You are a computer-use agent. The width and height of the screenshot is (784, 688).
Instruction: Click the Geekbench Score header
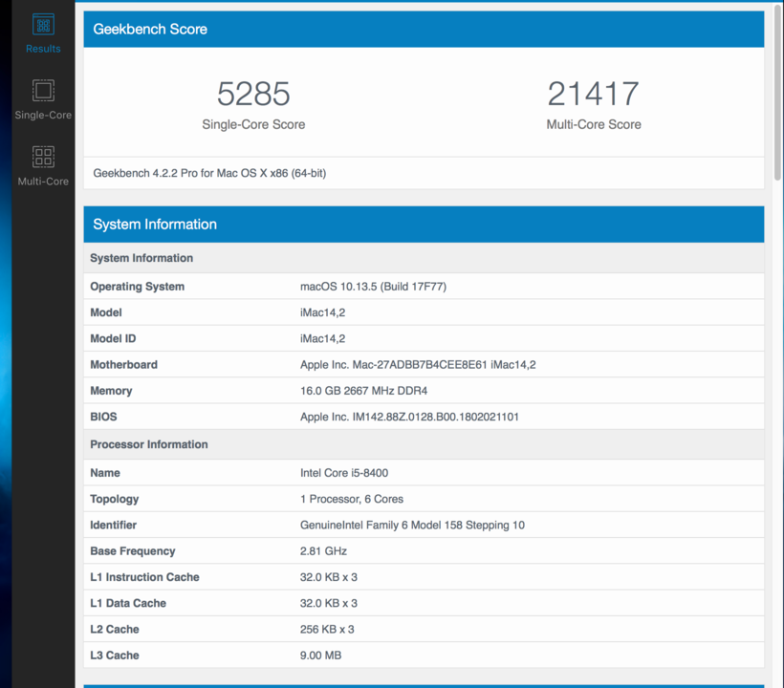(424, 29)
